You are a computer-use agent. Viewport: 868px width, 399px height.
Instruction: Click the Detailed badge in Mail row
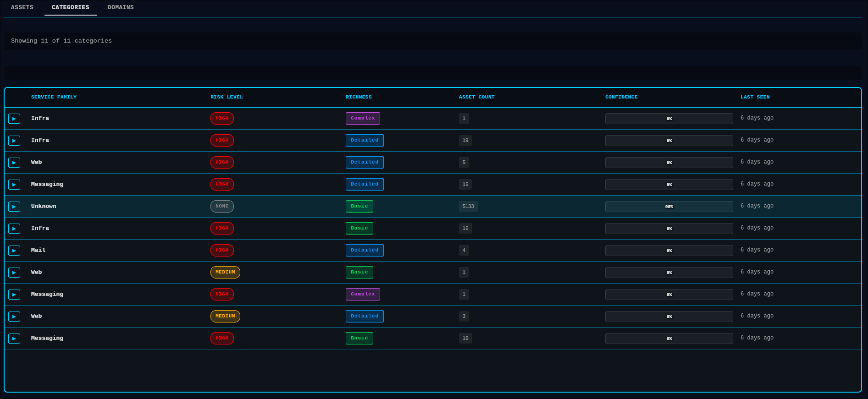point(365,251)
